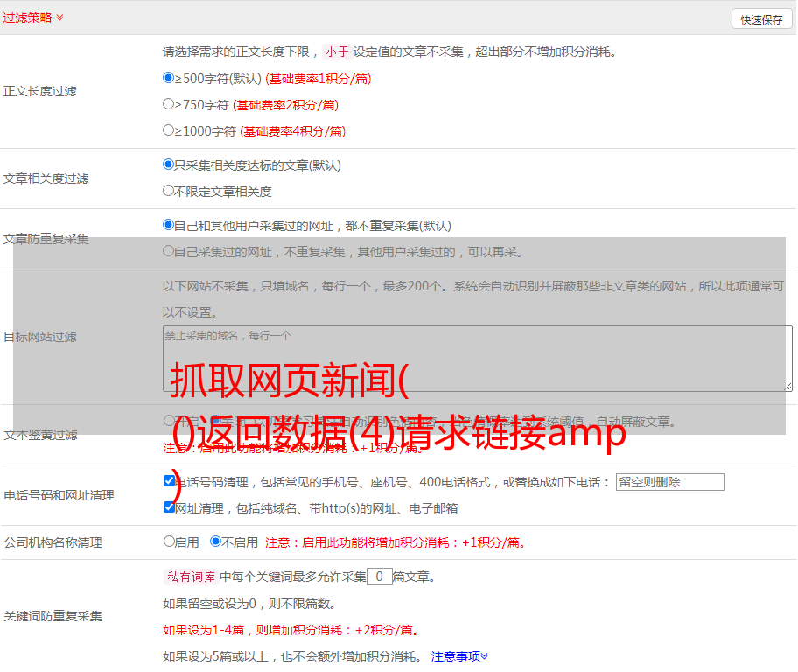Toggle the 网址清理 checkbox
This screenshot has height=672, width=798.
(x=169, y=507)
